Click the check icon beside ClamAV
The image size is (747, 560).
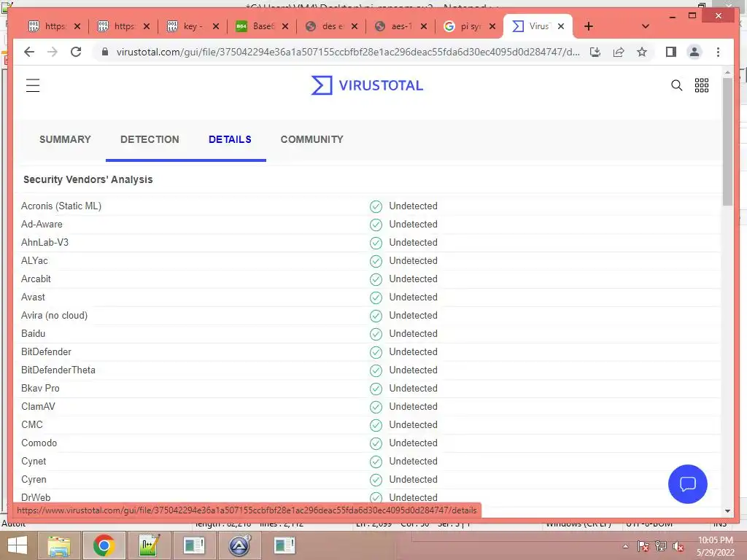pyautogui.click(x=376, y=407)
